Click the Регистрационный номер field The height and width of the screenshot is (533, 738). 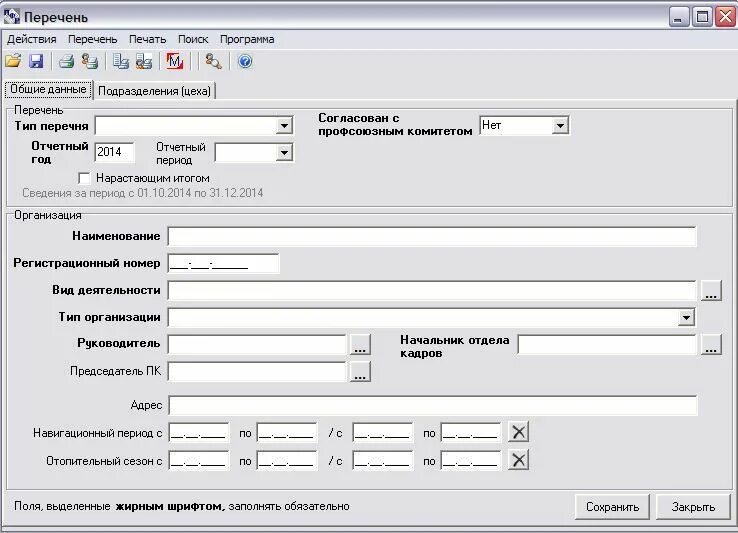point(223,264)
